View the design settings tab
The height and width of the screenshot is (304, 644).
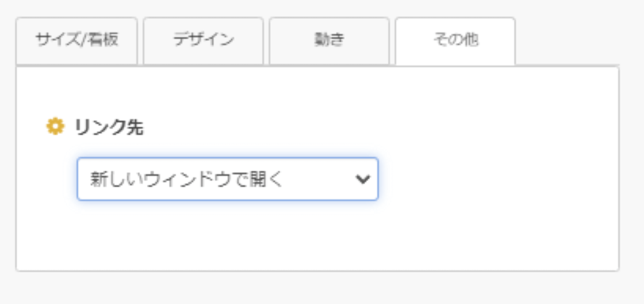[203, 40]
